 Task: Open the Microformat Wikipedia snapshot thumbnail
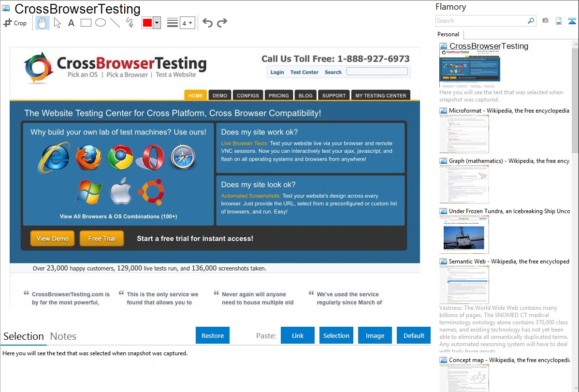(x=464, y=134)
